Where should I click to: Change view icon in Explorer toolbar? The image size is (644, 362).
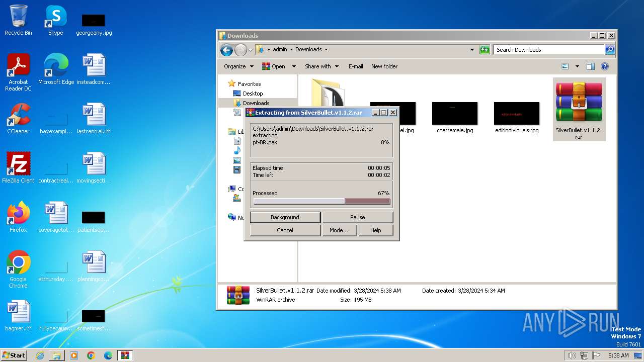coord(565,66)
